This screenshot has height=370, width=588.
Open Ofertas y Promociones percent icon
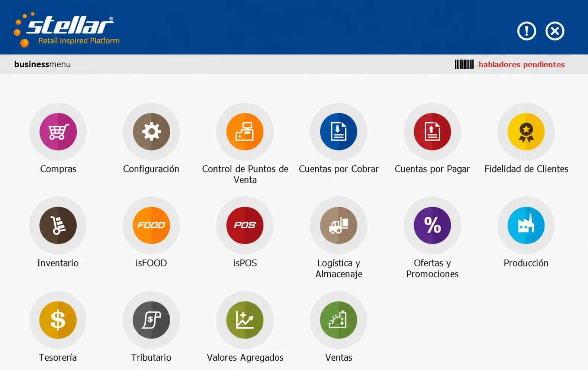click(432, 225)
